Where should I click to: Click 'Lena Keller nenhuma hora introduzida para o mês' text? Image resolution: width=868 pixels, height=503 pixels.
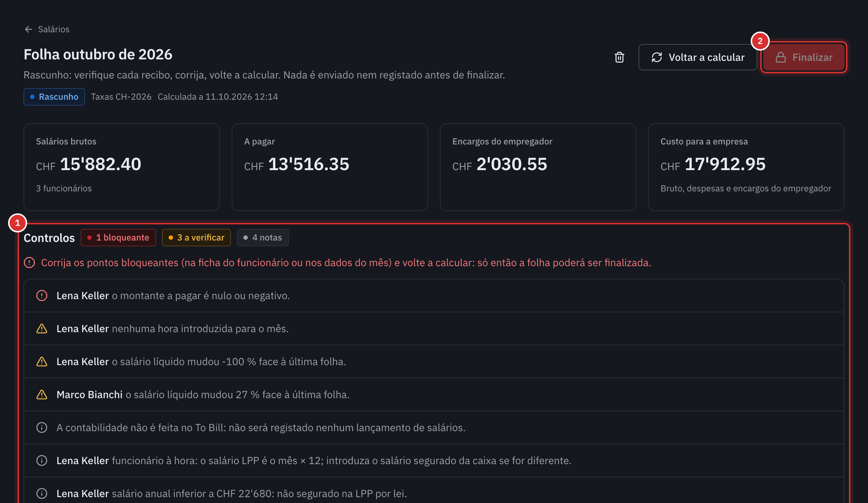(x=173, y=328)
